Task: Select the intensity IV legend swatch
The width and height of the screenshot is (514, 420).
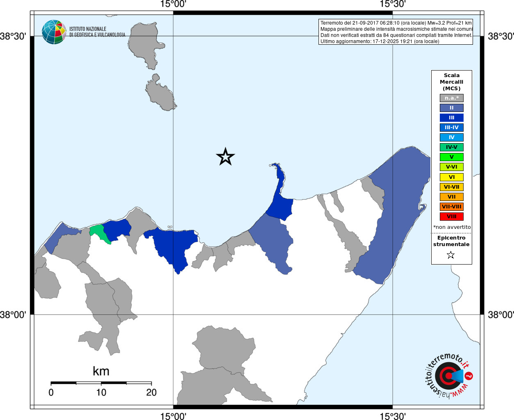Action: (452, 137)
